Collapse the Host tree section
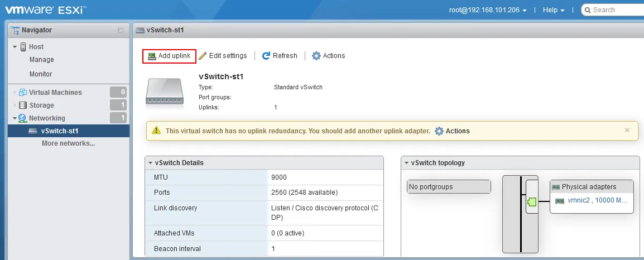The image size is (644, 260). click(15, 47)
